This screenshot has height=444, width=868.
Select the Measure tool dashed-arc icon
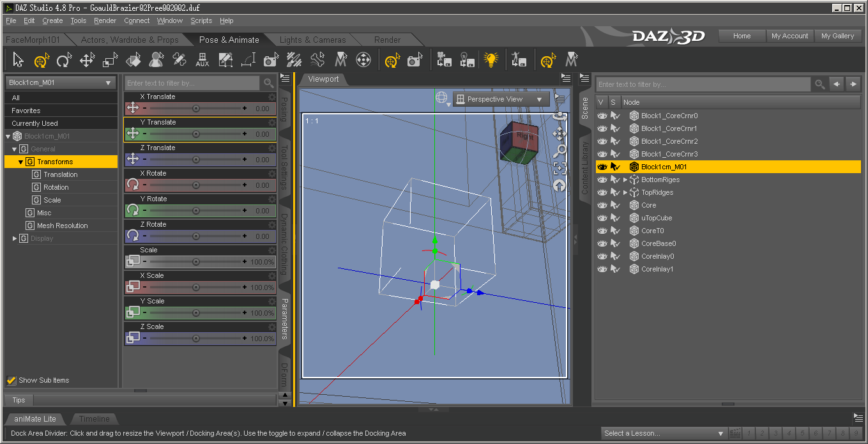[248, 61]
